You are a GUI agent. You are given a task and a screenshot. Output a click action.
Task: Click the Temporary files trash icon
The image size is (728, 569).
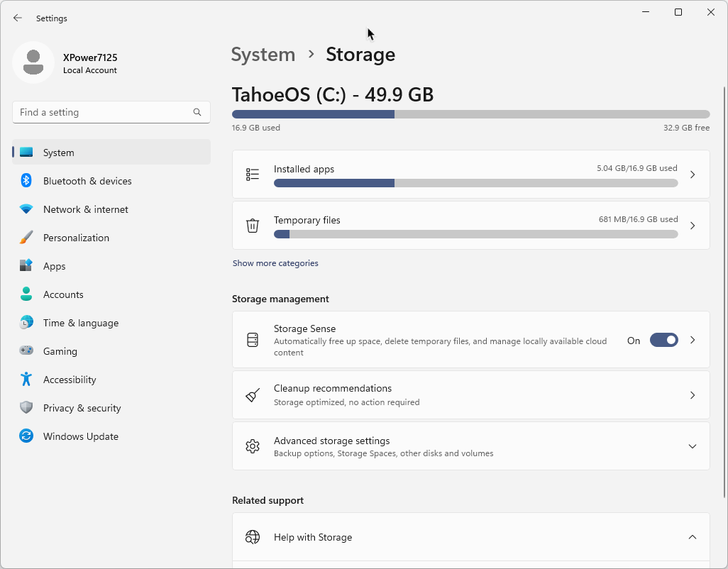(x=253, y=226)
